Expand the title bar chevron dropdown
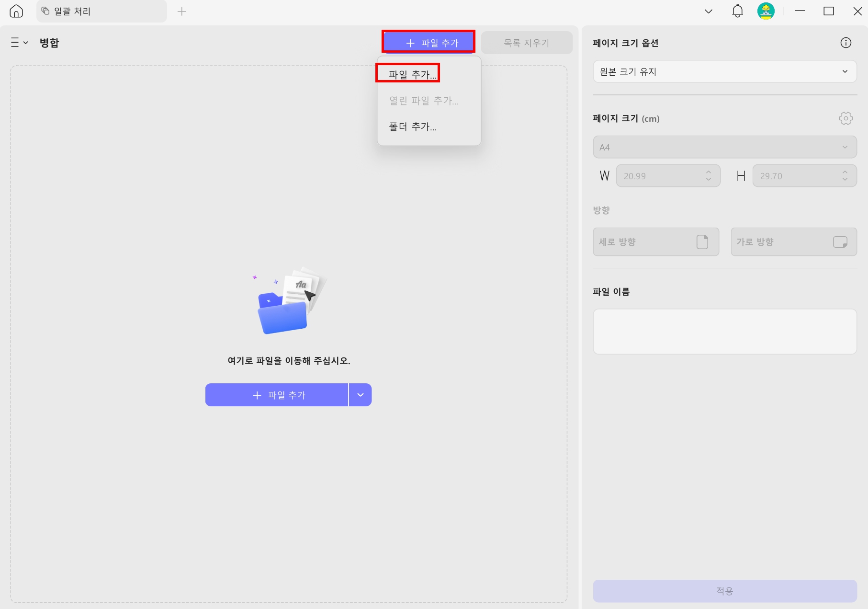Screen dimensions: 868x609 (709, 11)
